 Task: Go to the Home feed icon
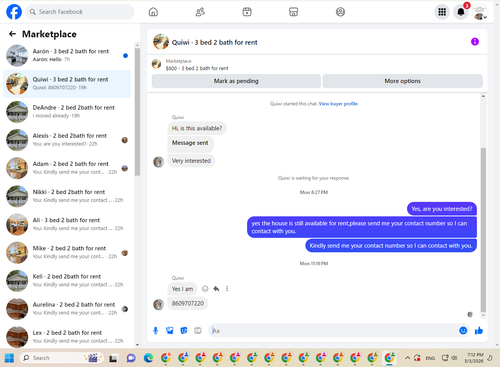[153, 12]
